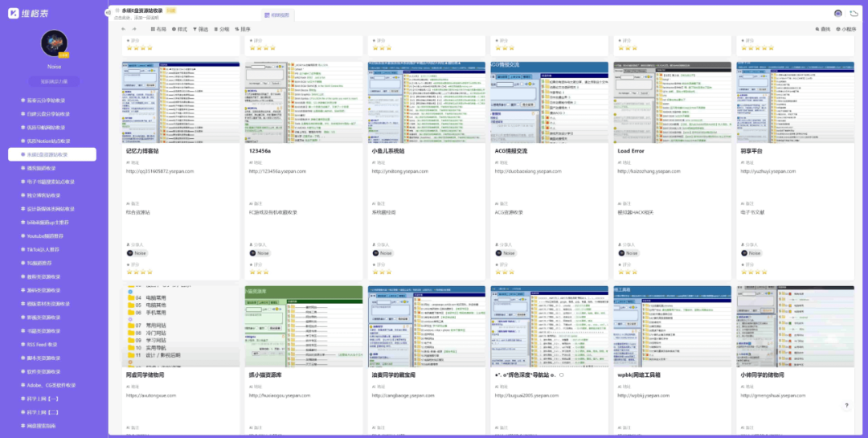Open the 筛选 filter menu
The image size is (868, 438).
click(199, 29)
